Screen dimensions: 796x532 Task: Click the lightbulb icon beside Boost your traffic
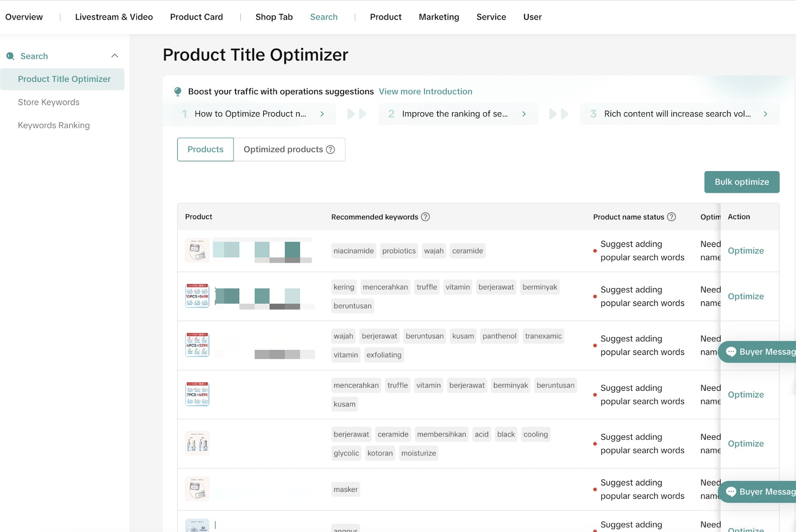pyautogui.click(x=178, y=91)
